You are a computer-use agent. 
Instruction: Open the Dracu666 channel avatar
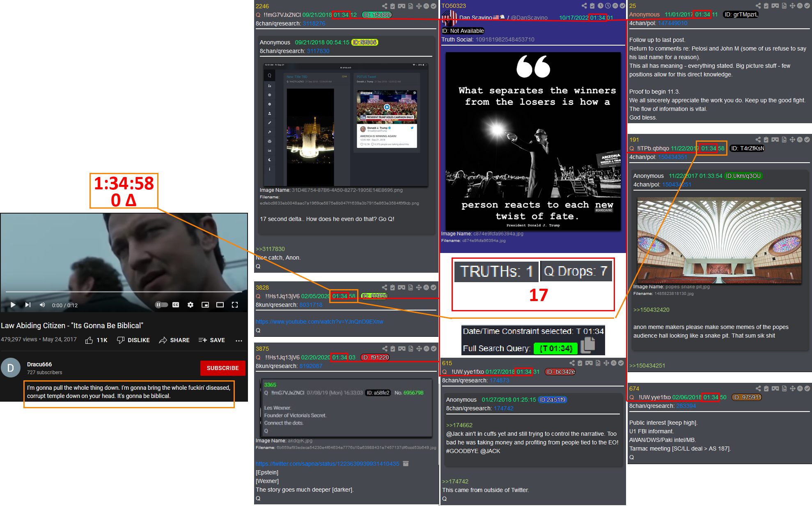(x=11, y=368)
